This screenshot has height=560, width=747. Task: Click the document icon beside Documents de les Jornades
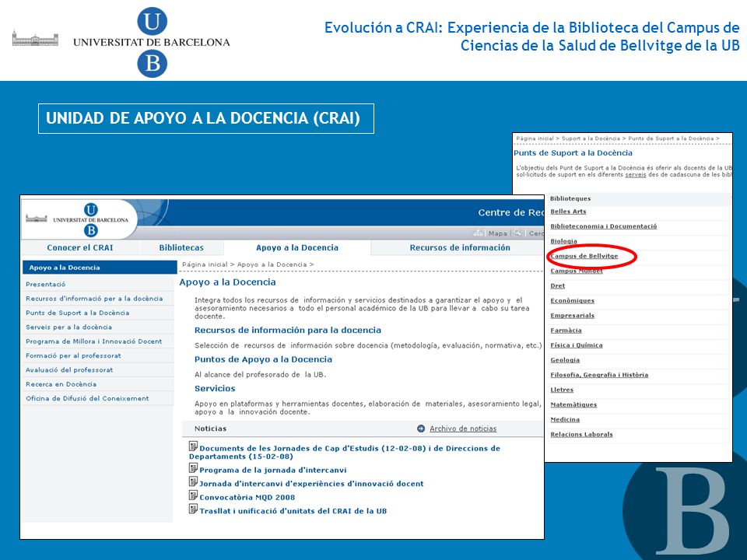tap(193, 446)
